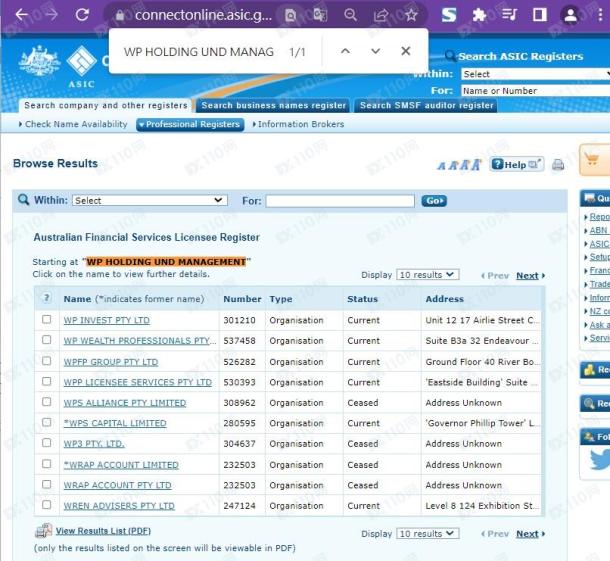Image resolution: width=610 pixels, height=561 pixels.
Task: Tick checkbox for WRAP ACCOUNT PTY LTD
Action: pyautogui.click(x=47, y=484)
